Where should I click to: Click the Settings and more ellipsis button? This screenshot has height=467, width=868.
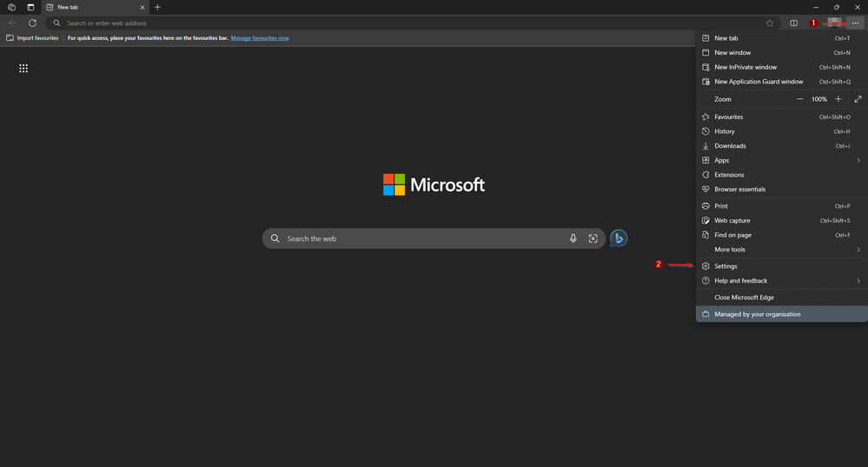855,23
